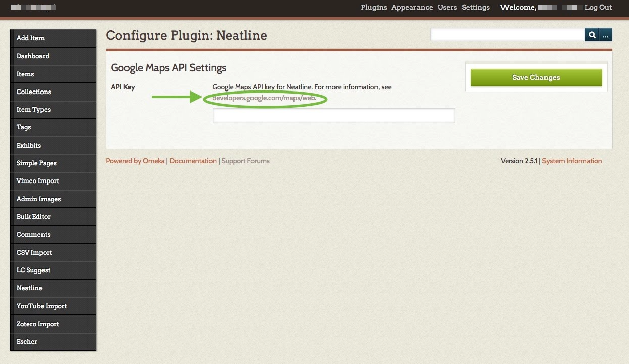The image size is (629, 364).
Task: Go to Dashboard in the sidebar
Action: [53, 56]
